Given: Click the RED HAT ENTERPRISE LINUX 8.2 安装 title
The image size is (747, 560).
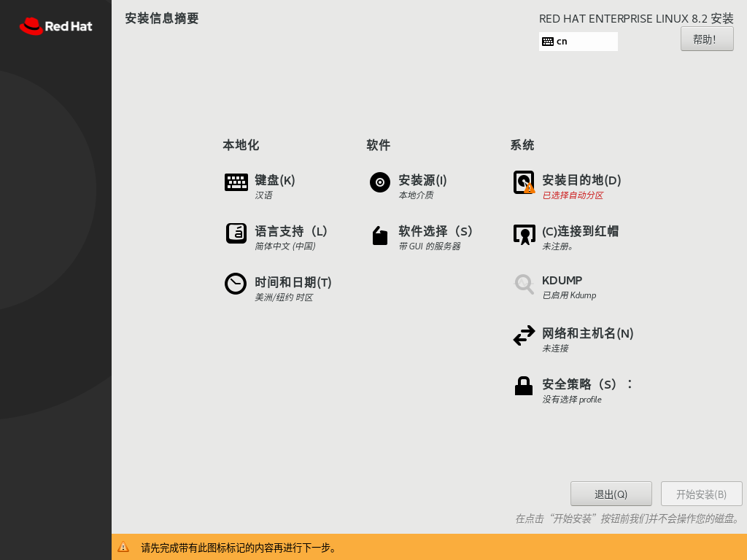Looking at the screenshot, I should click(x=636, y=18).
